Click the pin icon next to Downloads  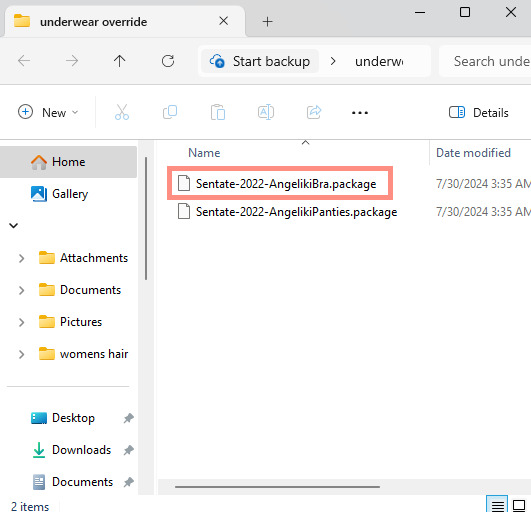click(128, 450)
